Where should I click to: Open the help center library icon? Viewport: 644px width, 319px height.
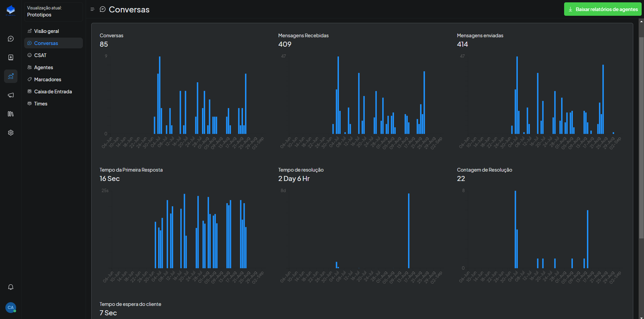[x=11, y=114]
